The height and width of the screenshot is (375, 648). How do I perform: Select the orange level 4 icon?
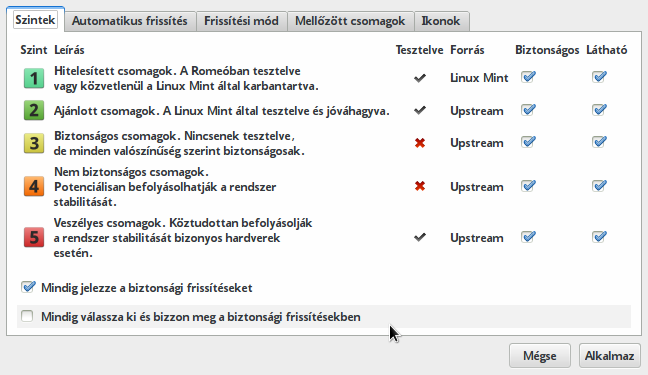(x=34, y=186)
